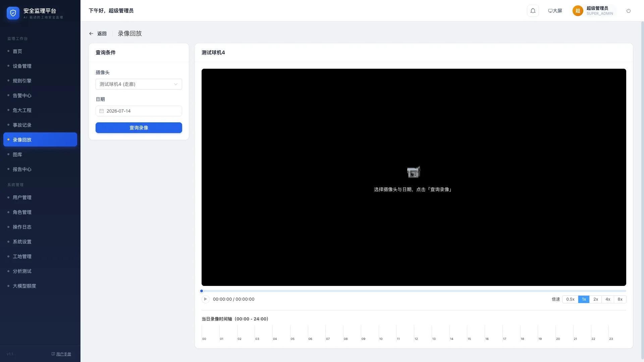Open 工地管理 in the sidebar
The height and width of the screenshot is (362, 644).
click(x=40, y=256)
